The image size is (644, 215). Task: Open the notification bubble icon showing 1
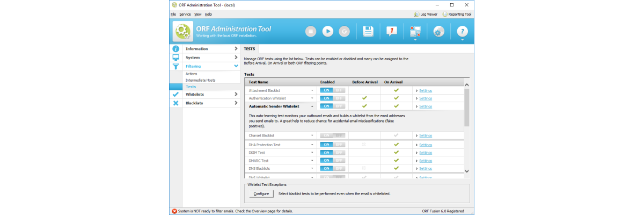(x=392, y=31)
